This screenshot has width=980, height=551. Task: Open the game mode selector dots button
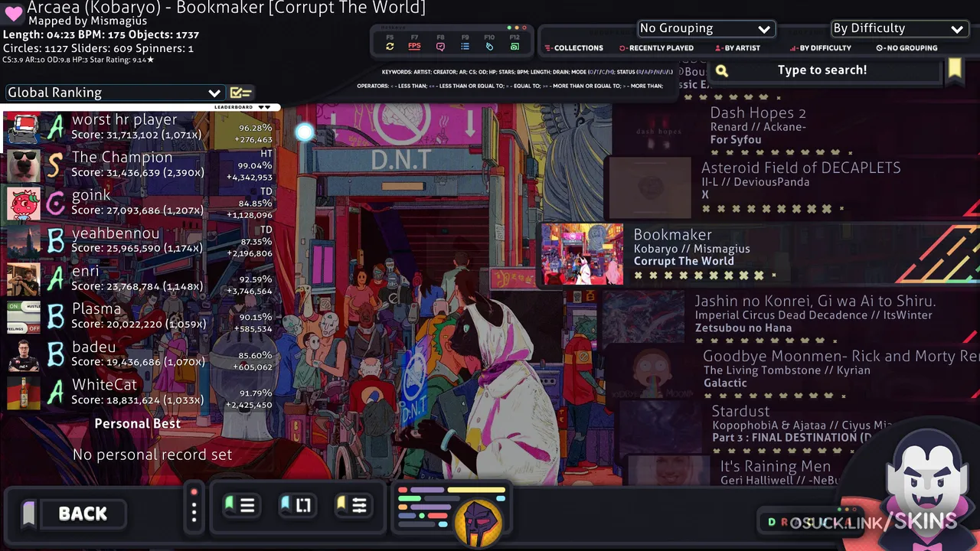pyautogui.click(x=194, y=506)
